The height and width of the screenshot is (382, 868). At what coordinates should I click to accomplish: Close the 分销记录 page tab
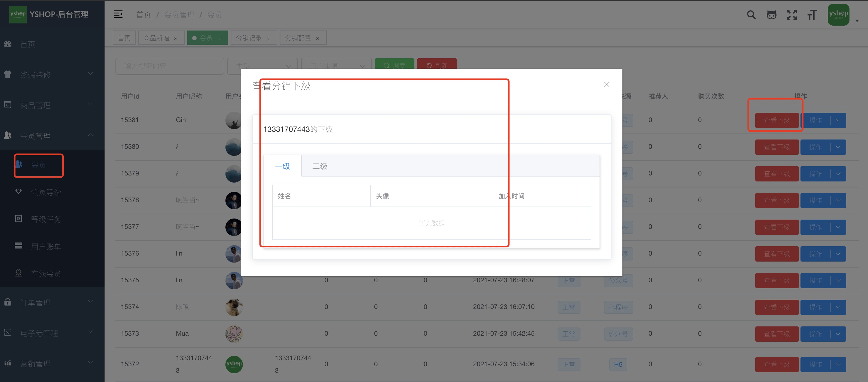tap(268, 38)
